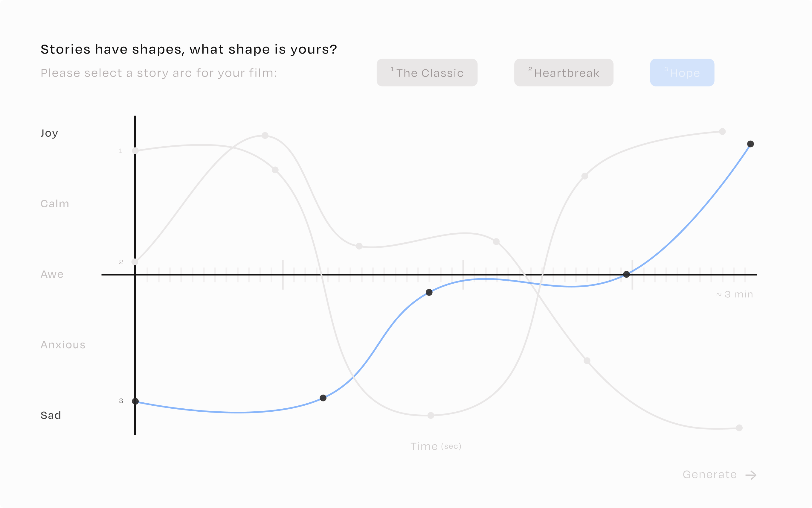Click the Awe emotion label
This screenshot has width=812, height=508.
52,274
